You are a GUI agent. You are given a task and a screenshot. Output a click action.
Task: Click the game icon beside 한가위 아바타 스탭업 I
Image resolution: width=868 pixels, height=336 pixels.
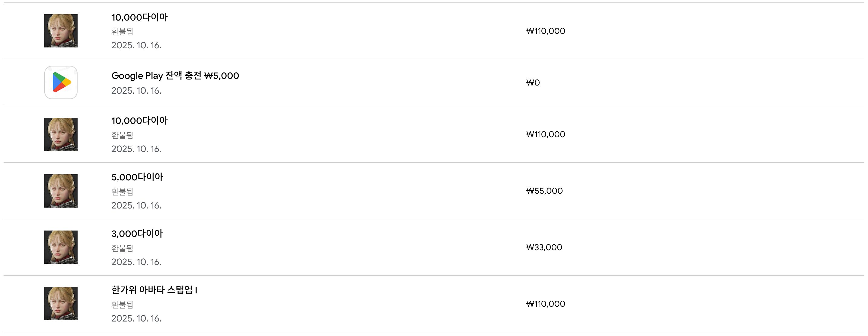[61, 304]
